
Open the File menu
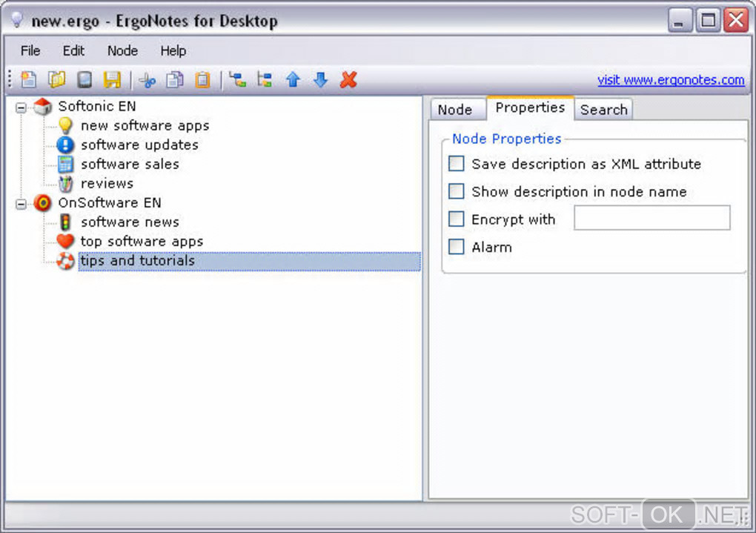30,50
